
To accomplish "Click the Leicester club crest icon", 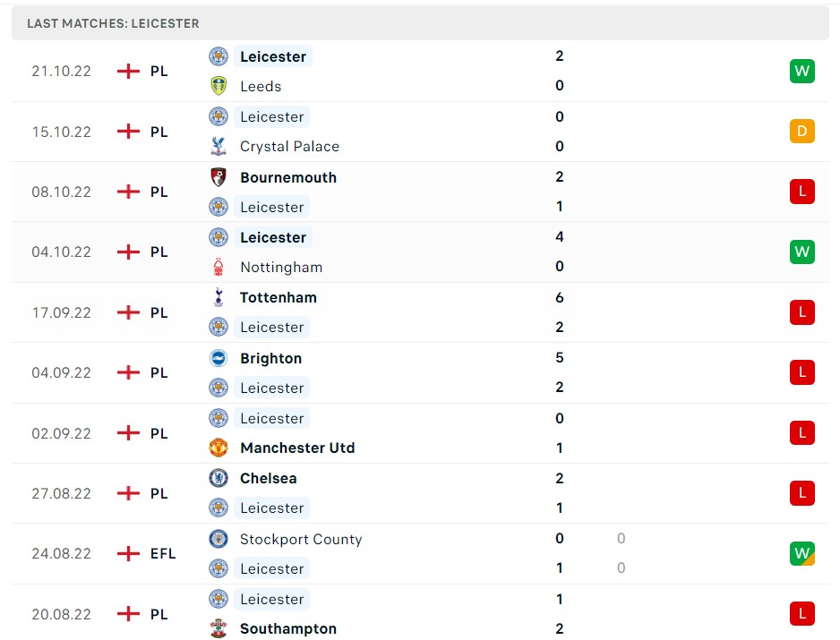I will pyautogui.click(x=219, y=56).
